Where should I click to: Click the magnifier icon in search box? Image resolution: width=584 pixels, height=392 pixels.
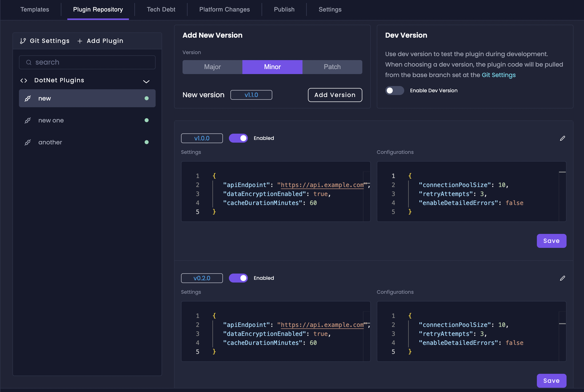[x=29, y=62]
